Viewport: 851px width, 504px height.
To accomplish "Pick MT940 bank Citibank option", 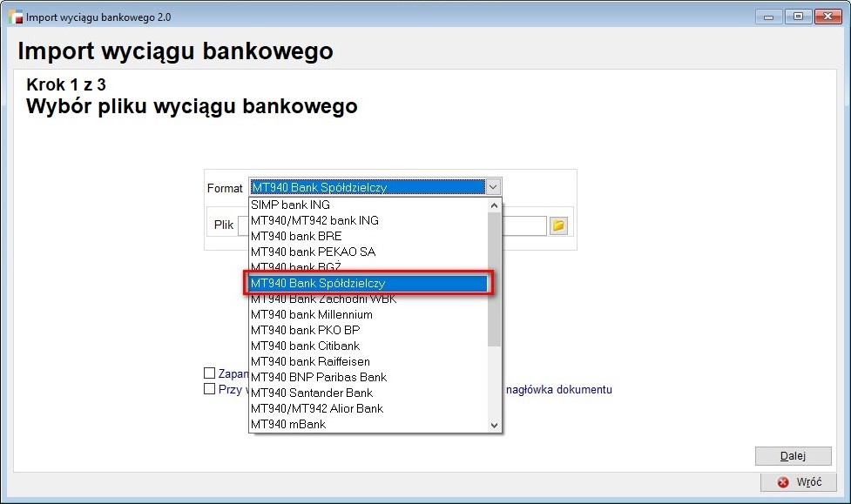I will pos(368,346).
